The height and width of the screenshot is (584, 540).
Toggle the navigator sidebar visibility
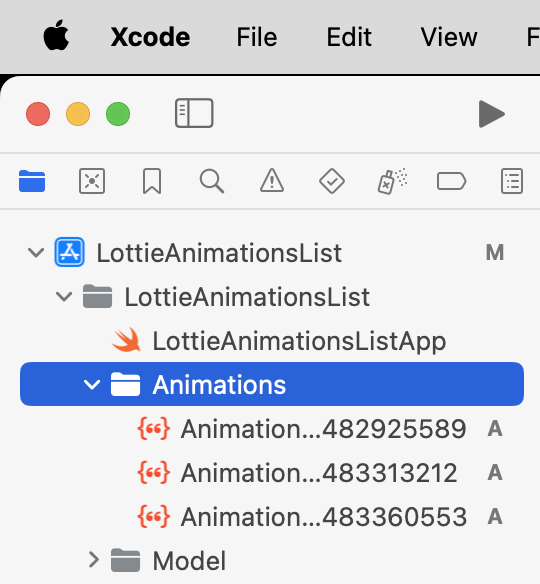pos(194,113)
